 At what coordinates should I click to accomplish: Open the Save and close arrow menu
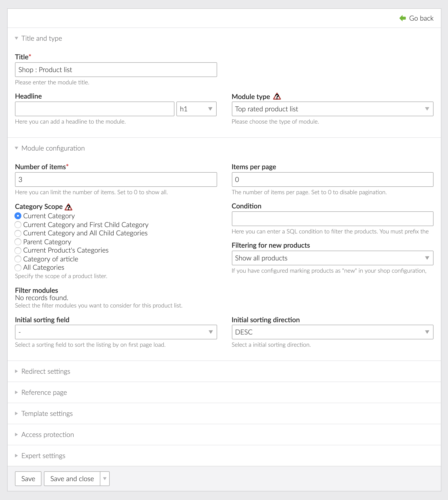point(105,479)
